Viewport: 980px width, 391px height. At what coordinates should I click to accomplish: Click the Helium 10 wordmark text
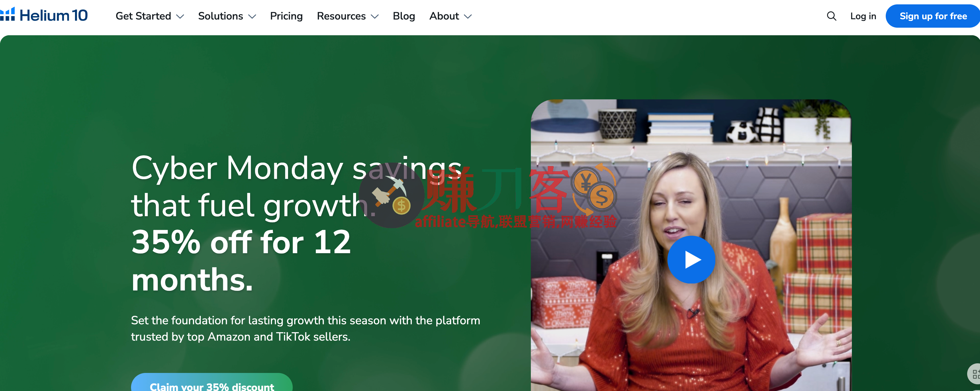point(54,15)
